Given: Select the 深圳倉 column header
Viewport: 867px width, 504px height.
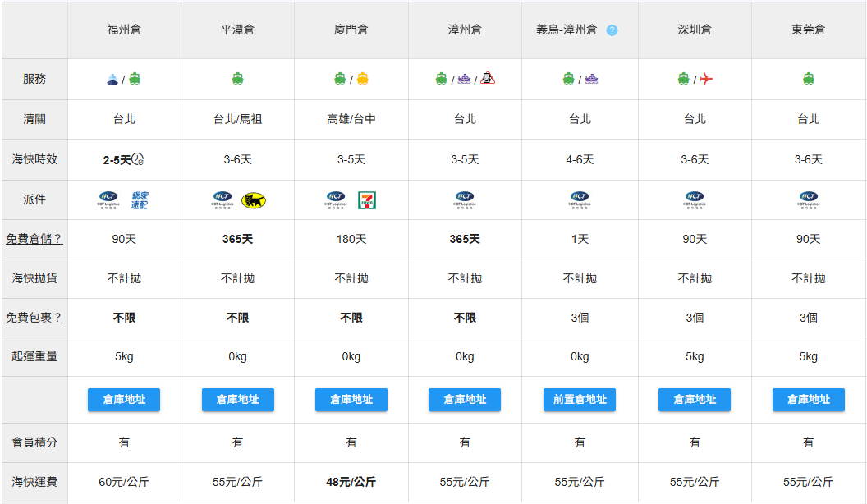Looking at the screenshot, I should [x=695, y=30].
